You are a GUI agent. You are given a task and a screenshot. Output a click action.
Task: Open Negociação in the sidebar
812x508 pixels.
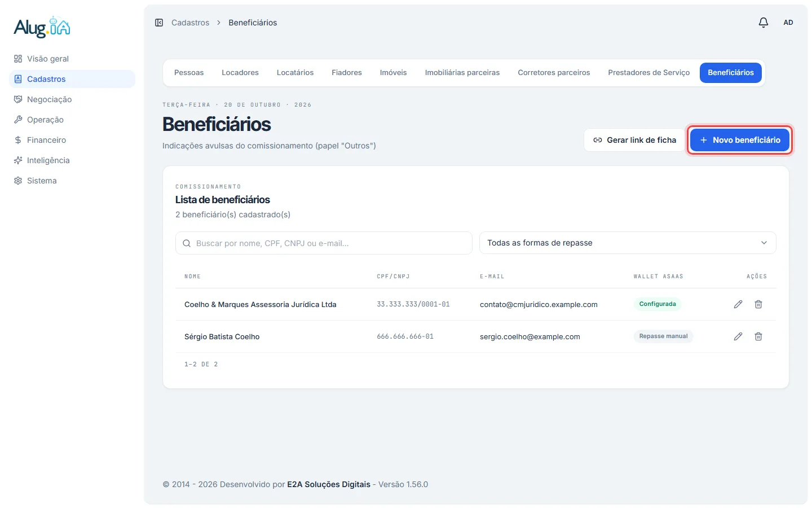72,99
